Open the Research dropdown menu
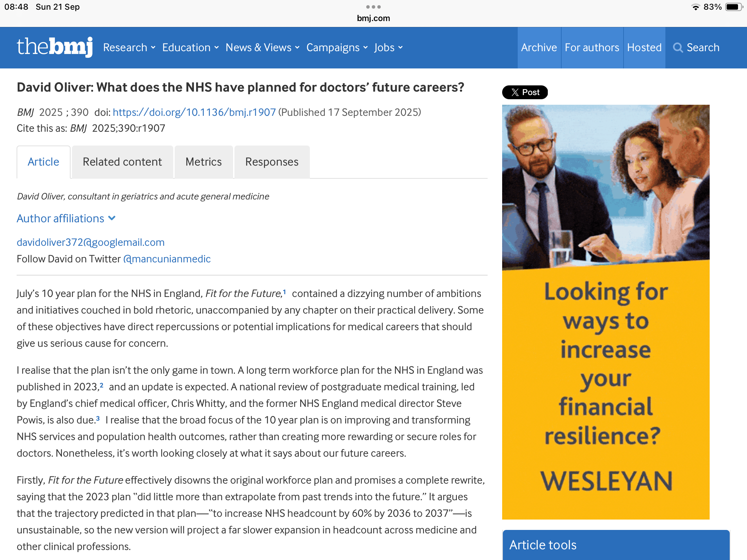The image size is (747, 560). click(x=129, y=47)
